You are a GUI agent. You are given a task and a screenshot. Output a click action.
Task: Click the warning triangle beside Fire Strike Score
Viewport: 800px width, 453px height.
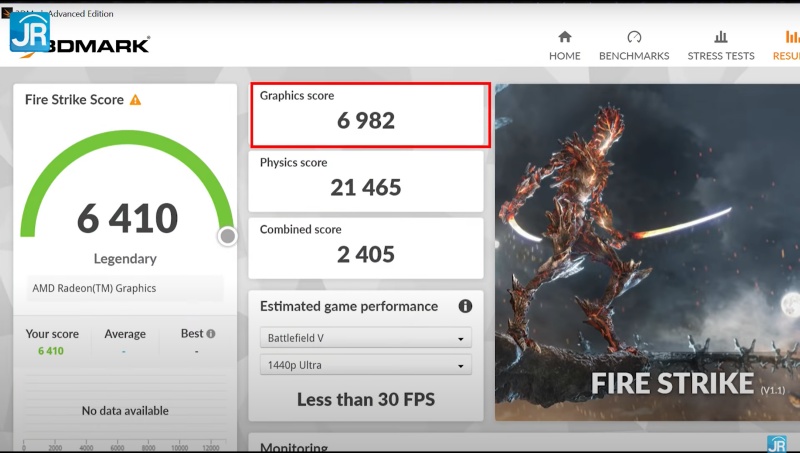(x=135, y=99)
